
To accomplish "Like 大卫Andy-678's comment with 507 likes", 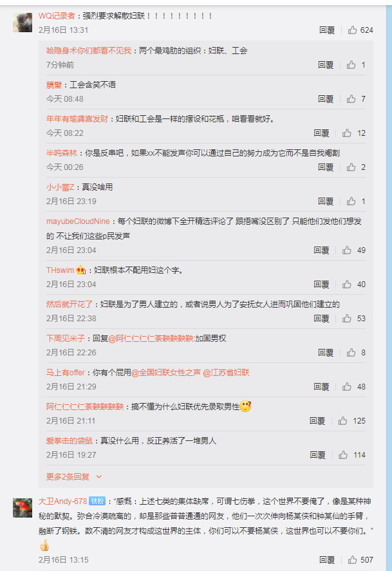I will click(352, 559).
